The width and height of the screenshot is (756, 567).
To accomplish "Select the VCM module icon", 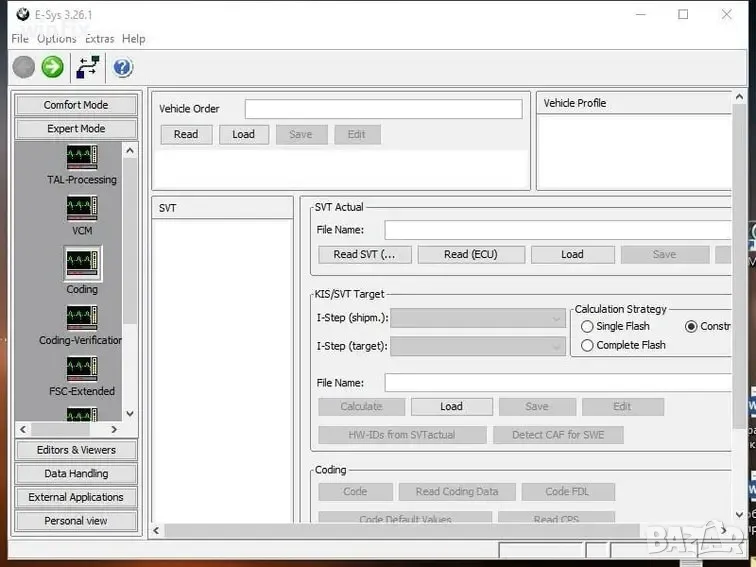I will pos(82,208).
